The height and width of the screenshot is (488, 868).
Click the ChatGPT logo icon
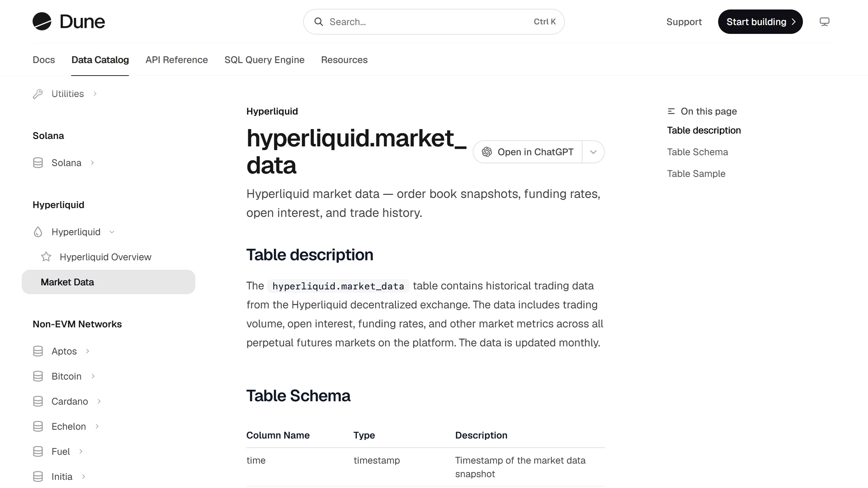(x=487, y=152)
